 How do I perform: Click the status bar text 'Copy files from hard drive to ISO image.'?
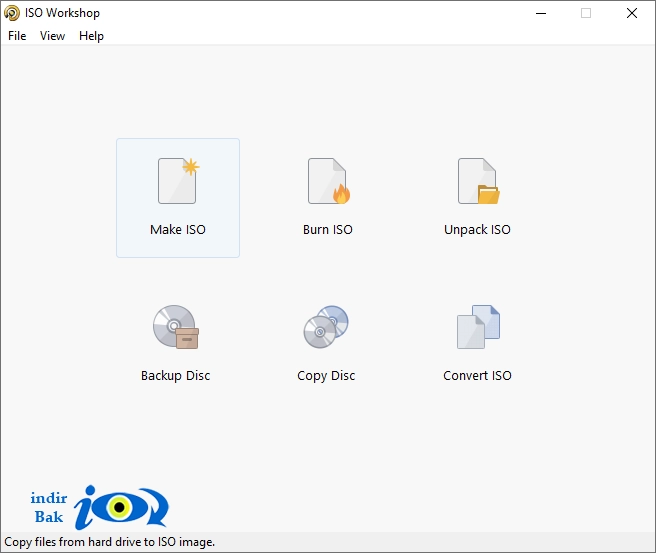click(x=110, y=542)
